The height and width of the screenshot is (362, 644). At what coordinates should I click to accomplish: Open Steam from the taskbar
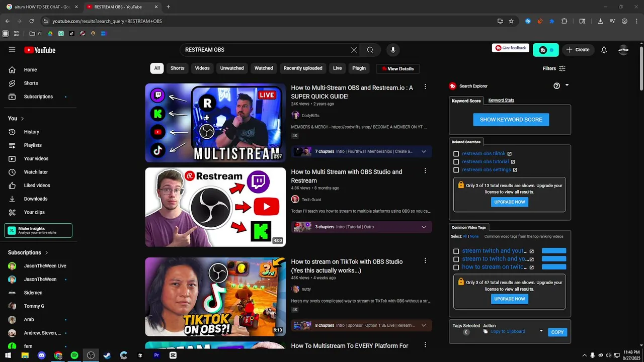[107, 355]
